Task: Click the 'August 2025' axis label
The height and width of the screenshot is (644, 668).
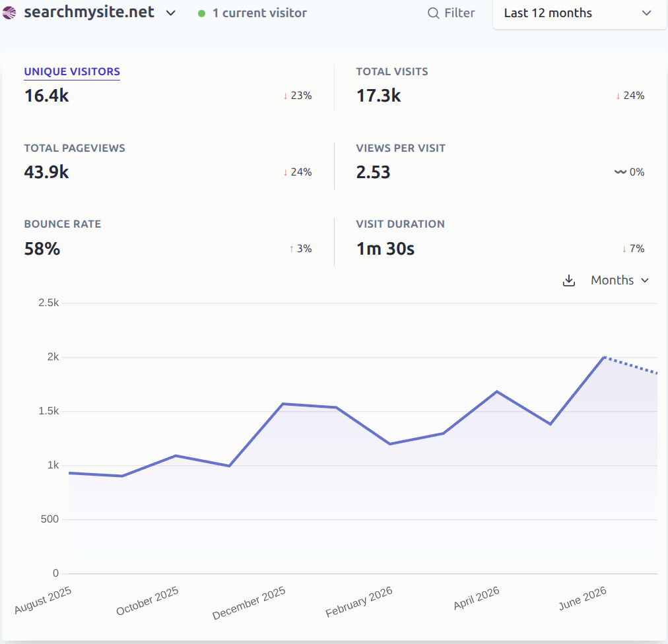Action: point(43,600)
